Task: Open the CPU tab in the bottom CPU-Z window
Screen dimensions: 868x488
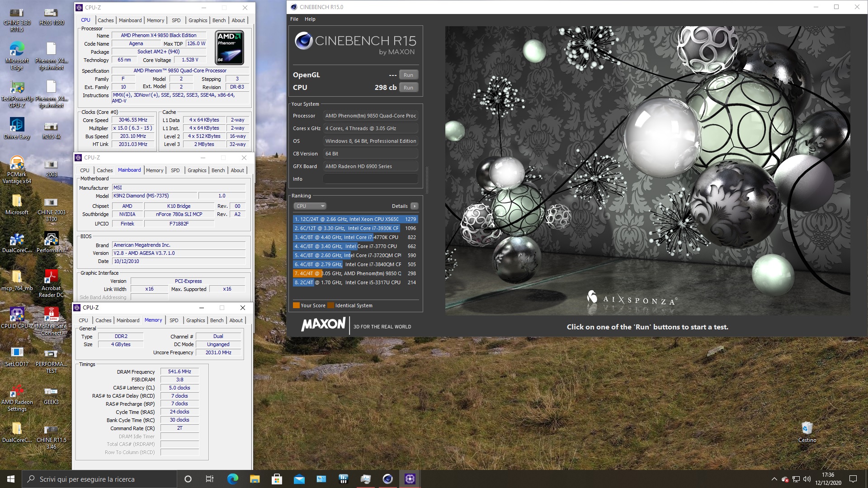Action: tap(83, 320)
